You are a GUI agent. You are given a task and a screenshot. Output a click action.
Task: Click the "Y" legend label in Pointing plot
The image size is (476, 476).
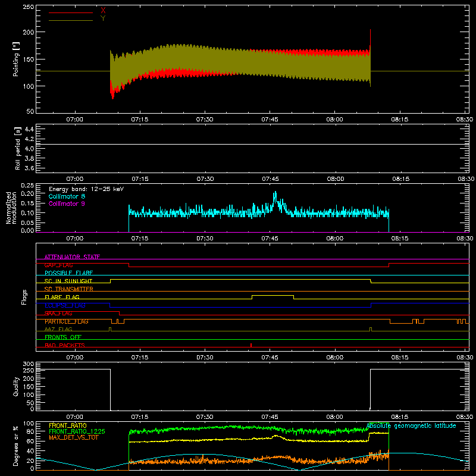tap(103, 18)
